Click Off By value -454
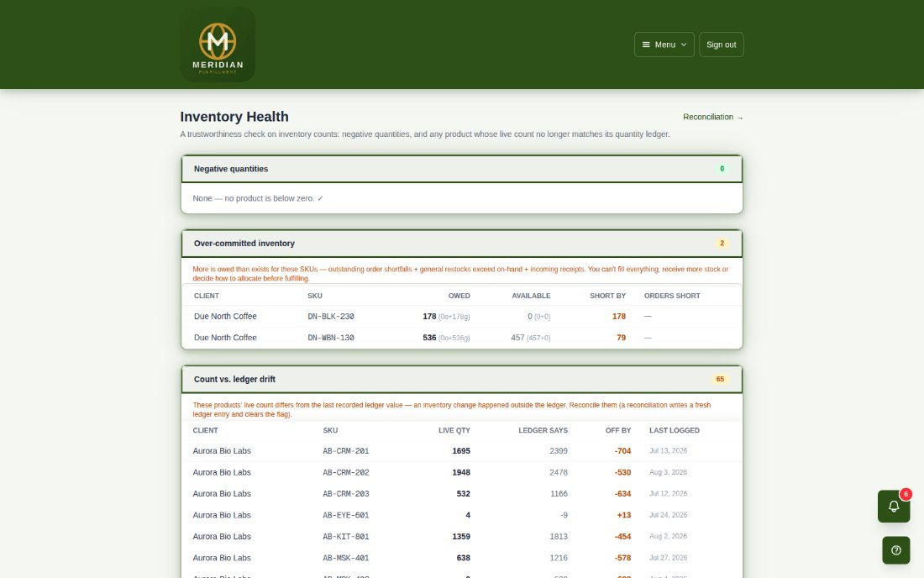Image resolution: width=924 pixels, height=578 pixels. (622, 537)
